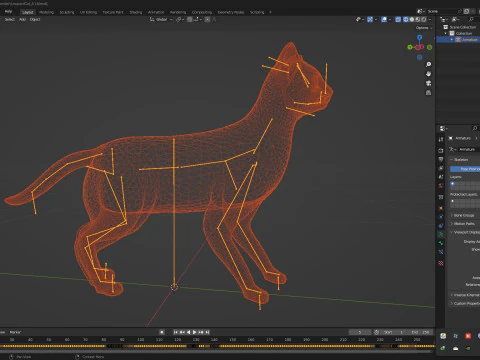The width and height of the screenshot is (480, 360).
Task: Open the Properties editor type selector
Action: (x=443, y=128)
